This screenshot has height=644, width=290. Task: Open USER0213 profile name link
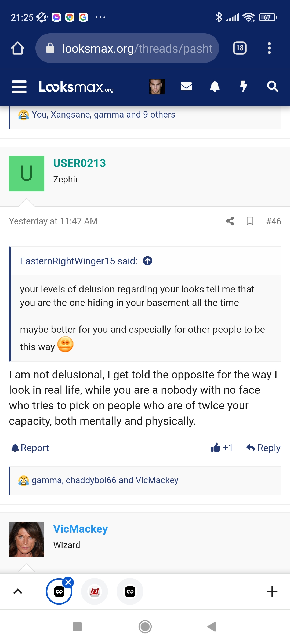click(79, 163)
